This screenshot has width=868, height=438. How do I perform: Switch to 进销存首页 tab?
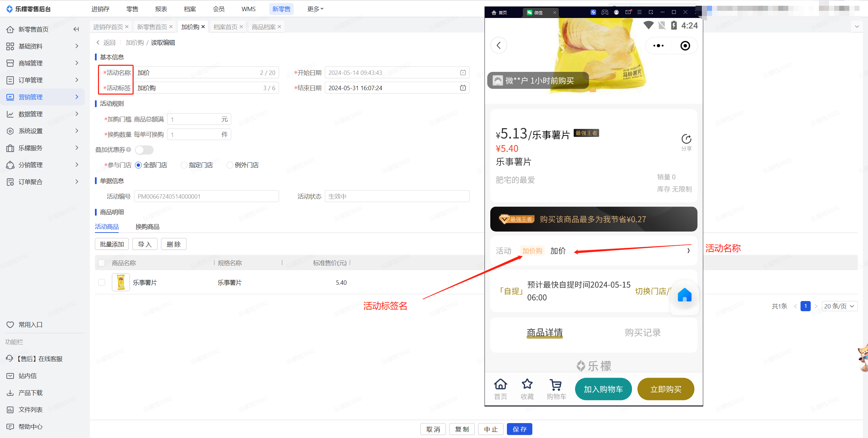pyautogui.click(x=108, y=27)
